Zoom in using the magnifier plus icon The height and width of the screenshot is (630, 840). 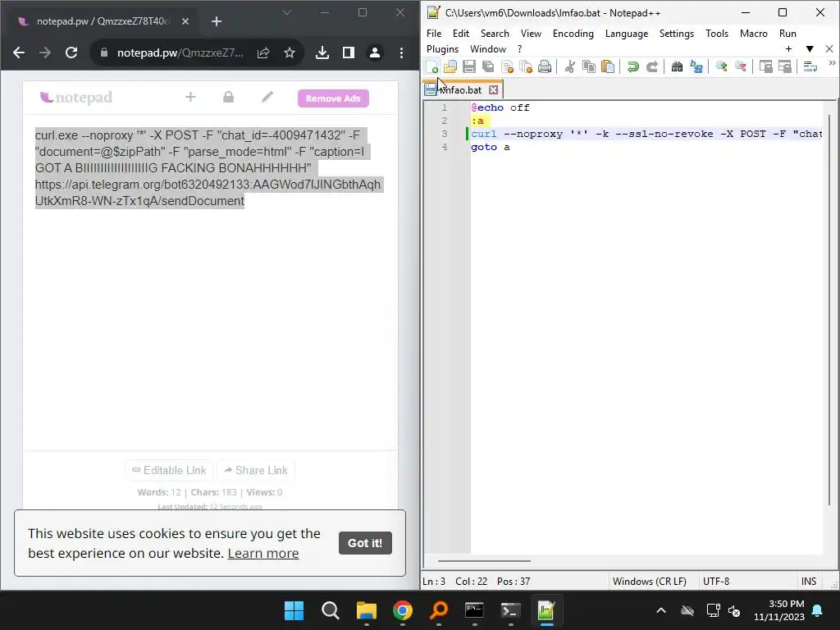(x=722, y=66)
